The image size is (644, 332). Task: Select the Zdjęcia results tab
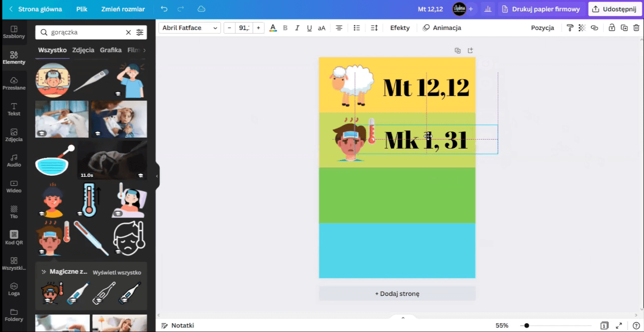(83, 50)
